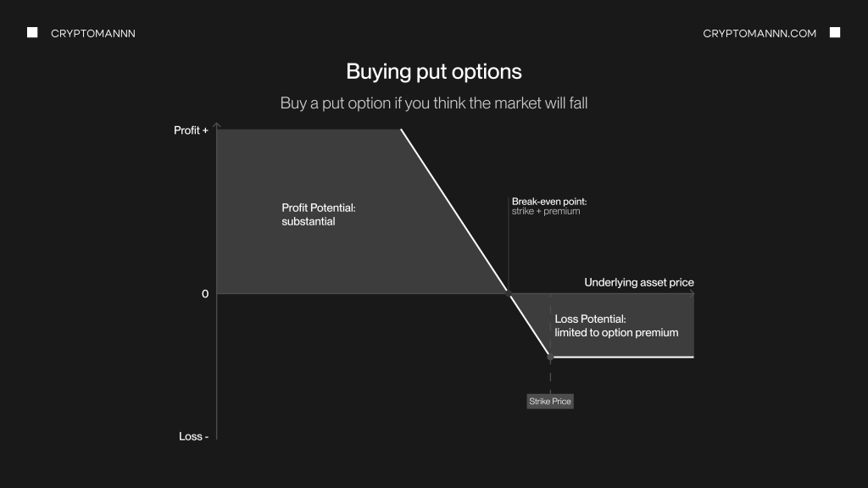Click the arrowhead atop the profit axis
The image size is (868, 488).
coord(217,125)
